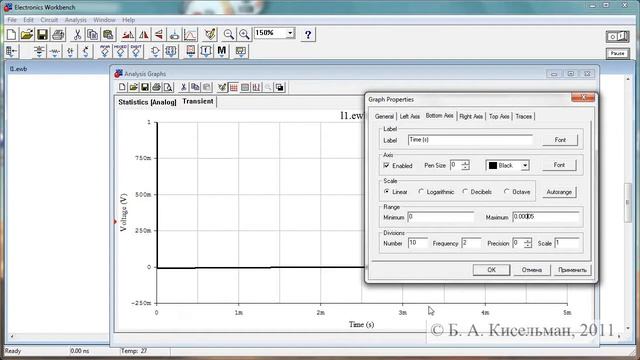The height and width of the screenshot is (360, 640).
Task: Click Print Preview icon in Analysis Graphs toolbar
Action: (168, 87)
